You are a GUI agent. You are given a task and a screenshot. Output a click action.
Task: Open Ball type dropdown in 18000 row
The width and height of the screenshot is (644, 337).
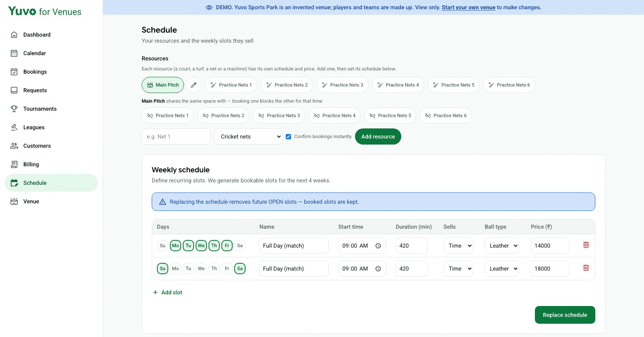(x=502, y=269)
